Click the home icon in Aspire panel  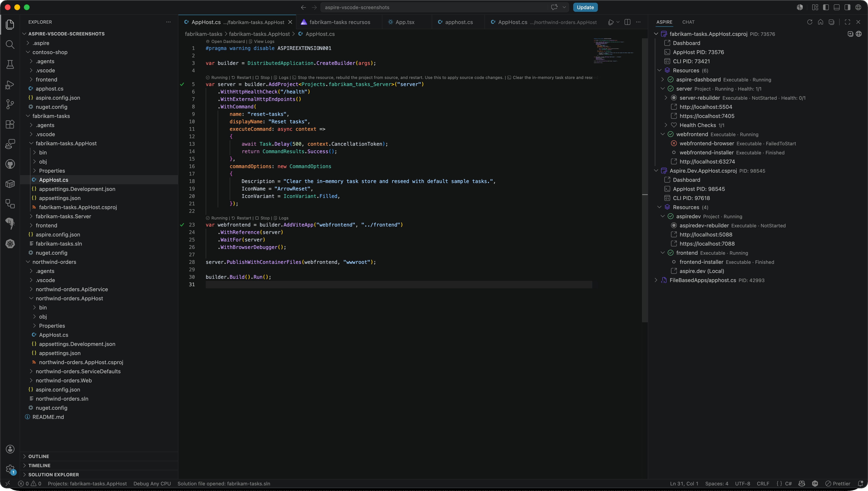pyautogui.click(x=821, y=22)
